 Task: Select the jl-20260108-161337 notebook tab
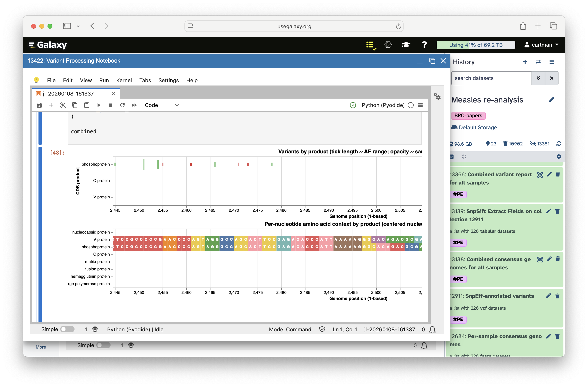click(68, 94)
